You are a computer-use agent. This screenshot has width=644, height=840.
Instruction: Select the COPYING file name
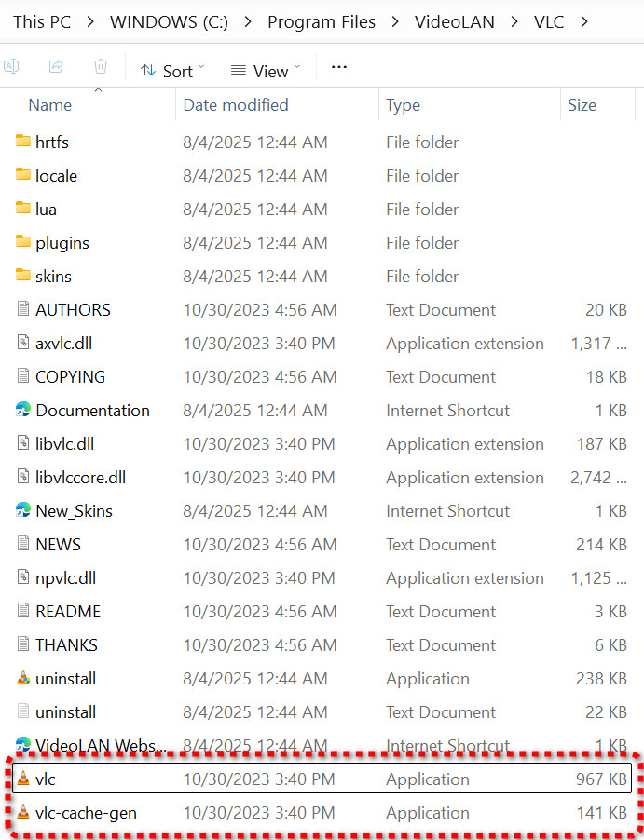(70, 376)
